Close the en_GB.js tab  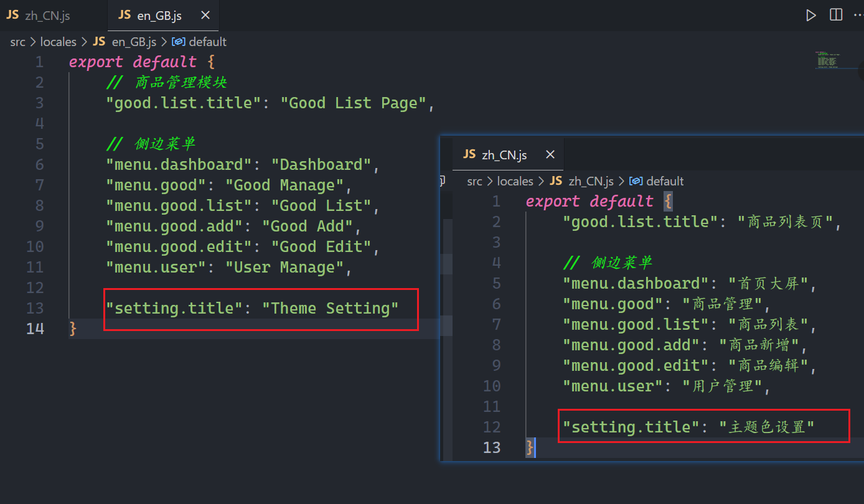pos(207,16)
